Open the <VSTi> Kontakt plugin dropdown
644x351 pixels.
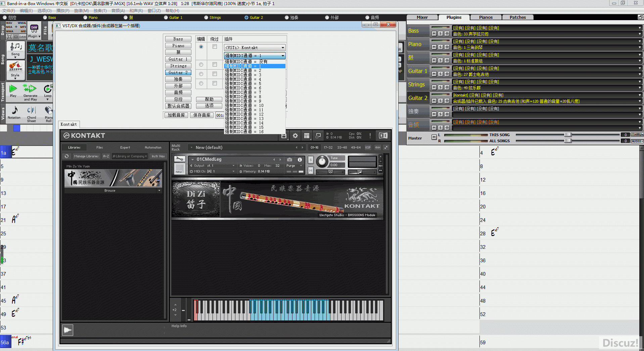point(255,48)
